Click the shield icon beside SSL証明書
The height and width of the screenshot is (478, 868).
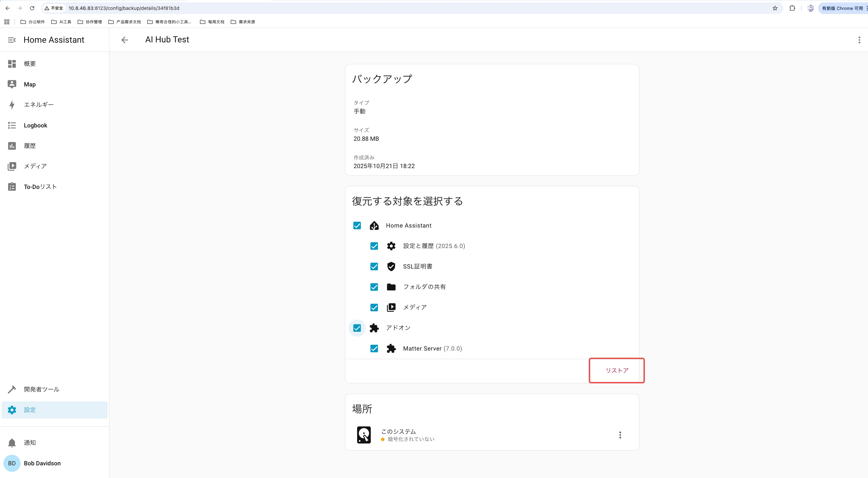(391, 267)
